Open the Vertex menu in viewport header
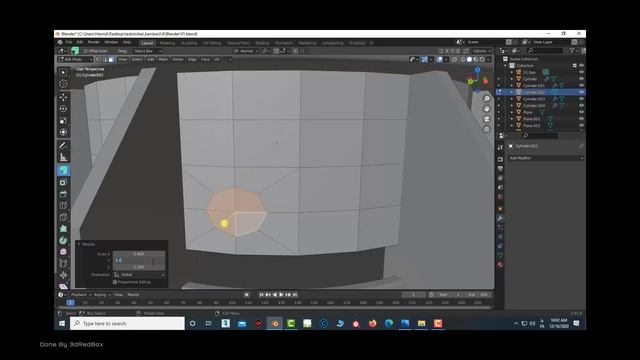This screenshot has height=360, width=640. [178, 60]
